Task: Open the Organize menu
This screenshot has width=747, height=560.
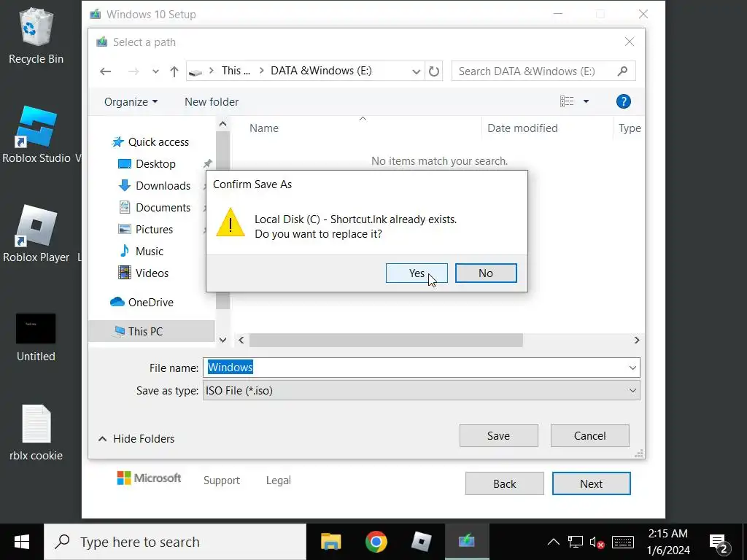Action: point(131,102)
